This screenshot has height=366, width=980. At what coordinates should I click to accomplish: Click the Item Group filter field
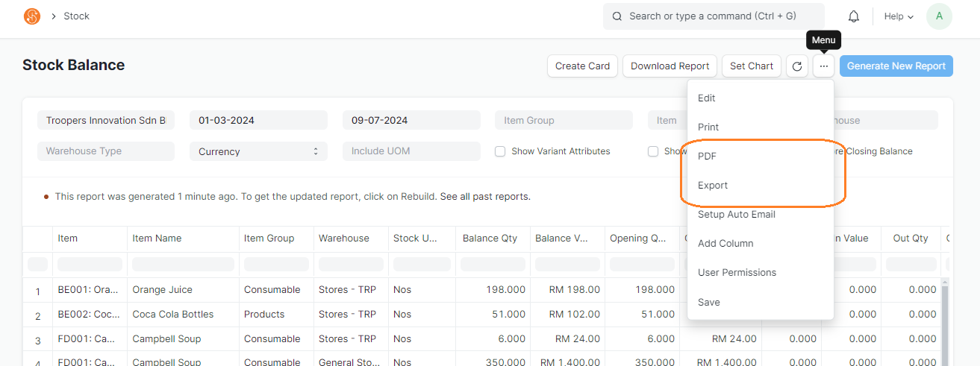[x=564, y=120]
